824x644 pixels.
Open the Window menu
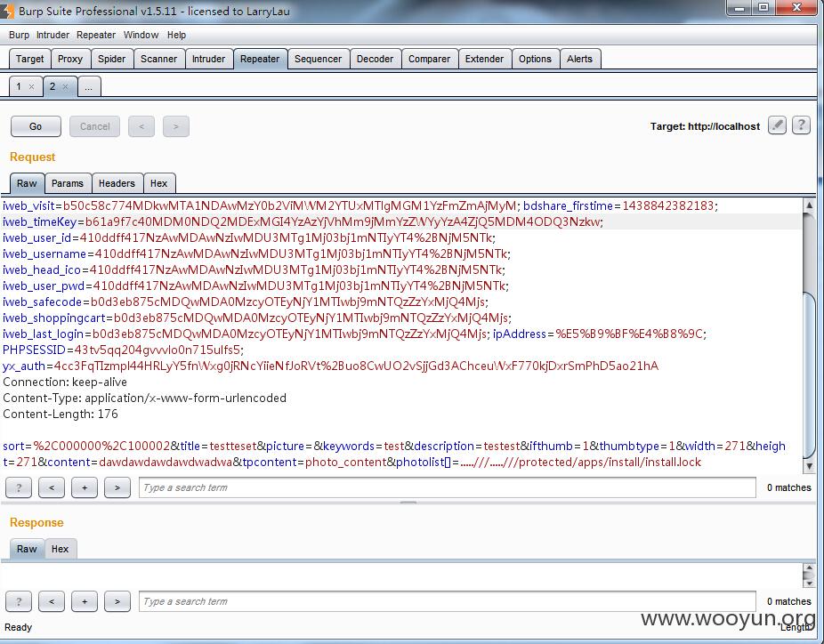[141, 35]
